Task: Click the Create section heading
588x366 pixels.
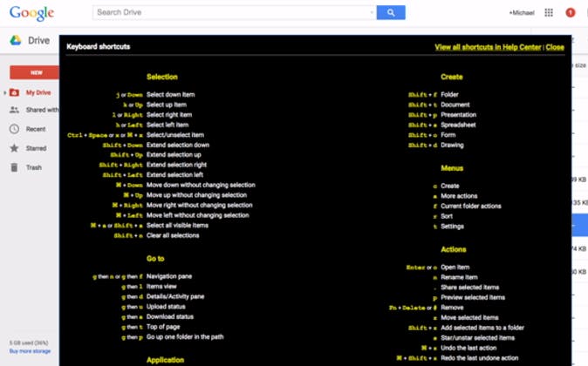Action: click(452, 77)
